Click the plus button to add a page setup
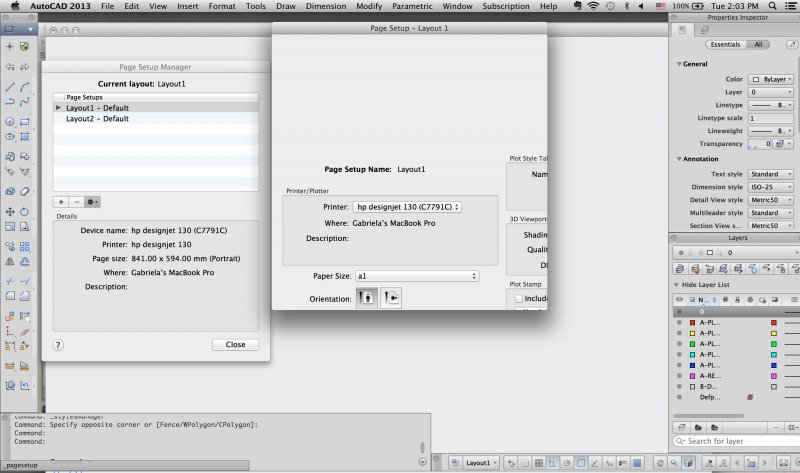800x473 pixels. click(x=61, y=202)
